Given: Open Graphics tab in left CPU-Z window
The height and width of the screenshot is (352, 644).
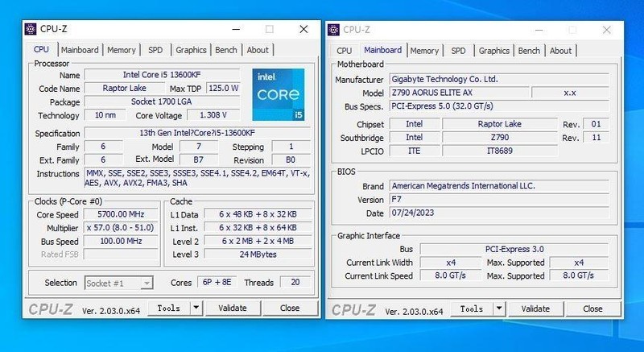Looking at the screenshot, I should pyautogui.click(x=191, y=50).
